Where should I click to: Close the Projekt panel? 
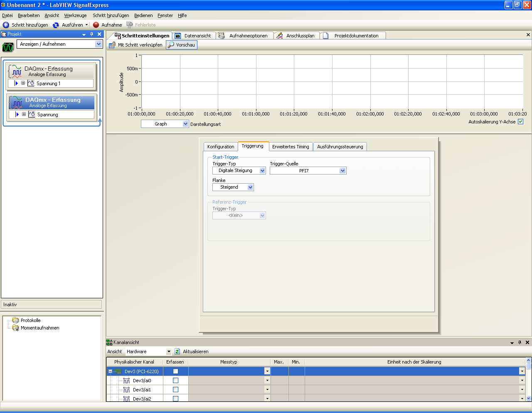click(x=99, y=34)
